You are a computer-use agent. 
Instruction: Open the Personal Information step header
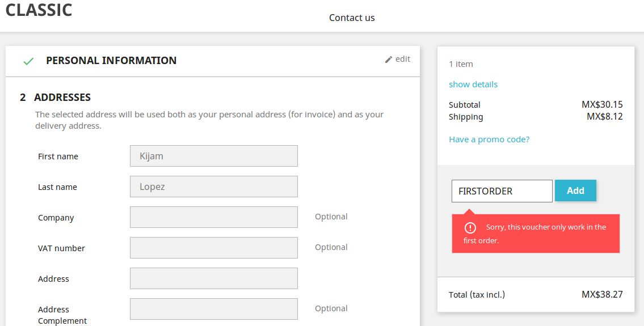(111, 61)
